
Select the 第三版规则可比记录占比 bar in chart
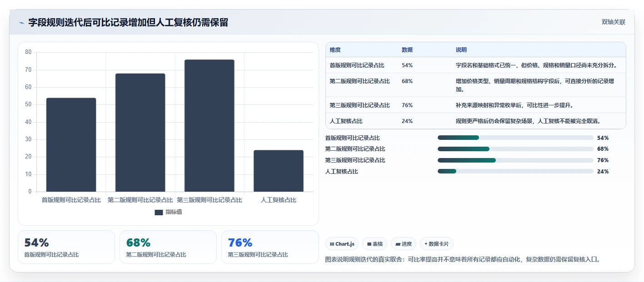click(209, 126)
